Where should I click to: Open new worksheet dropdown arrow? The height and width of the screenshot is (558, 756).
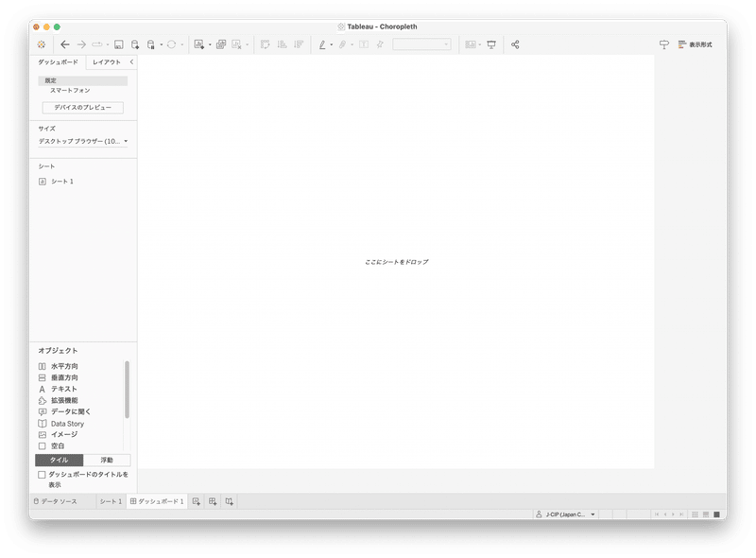210,44
